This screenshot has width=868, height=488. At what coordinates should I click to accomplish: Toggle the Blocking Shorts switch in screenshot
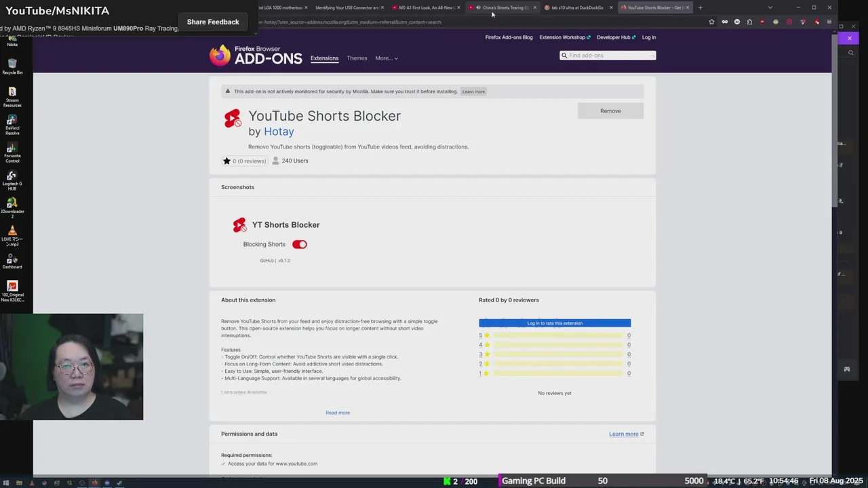(299, 244)
